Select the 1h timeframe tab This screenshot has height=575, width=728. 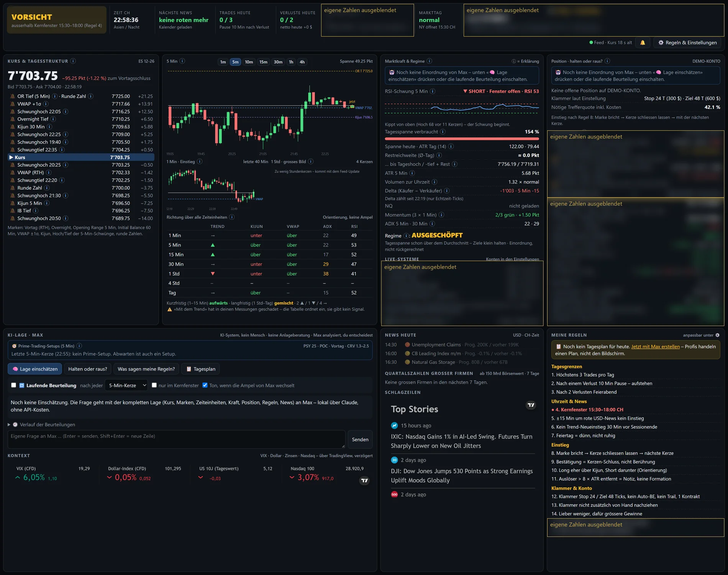[291, 62]
